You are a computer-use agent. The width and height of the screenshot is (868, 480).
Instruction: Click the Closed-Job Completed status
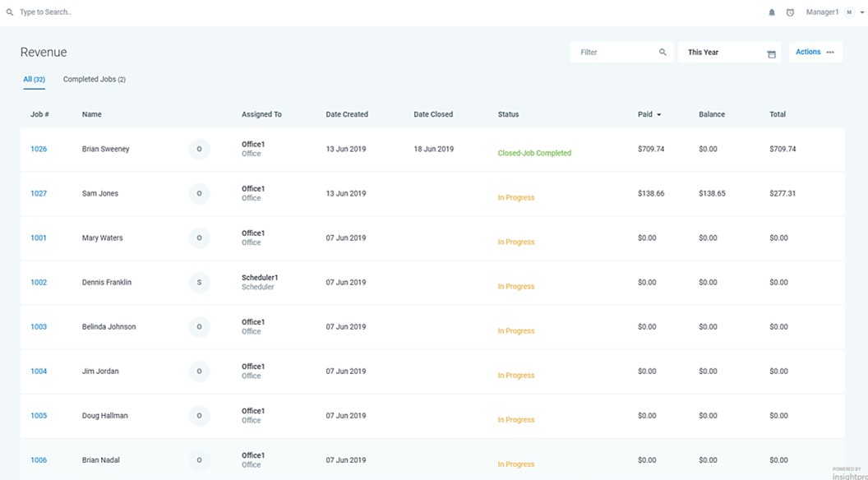click(x=534, y=154)
